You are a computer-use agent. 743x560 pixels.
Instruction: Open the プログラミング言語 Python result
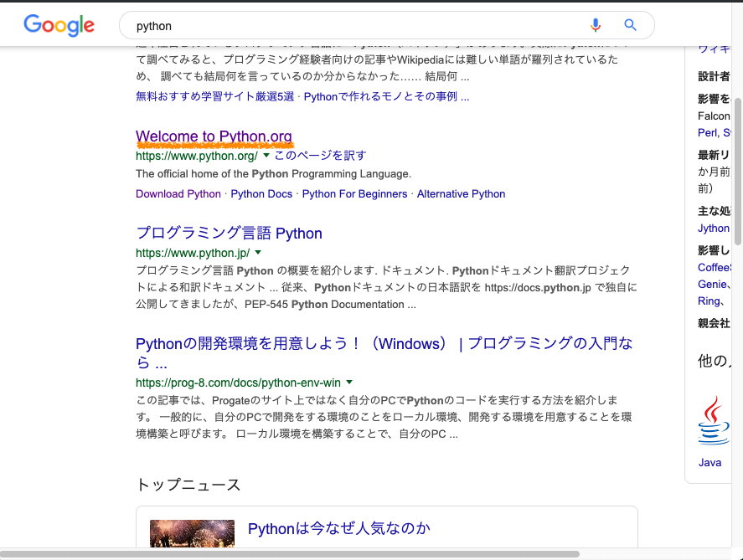pyautogui.click(x=229, y=234)
